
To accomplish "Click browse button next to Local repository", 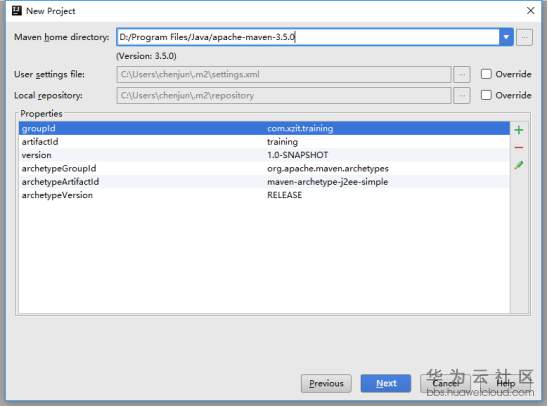I will 462,95.
